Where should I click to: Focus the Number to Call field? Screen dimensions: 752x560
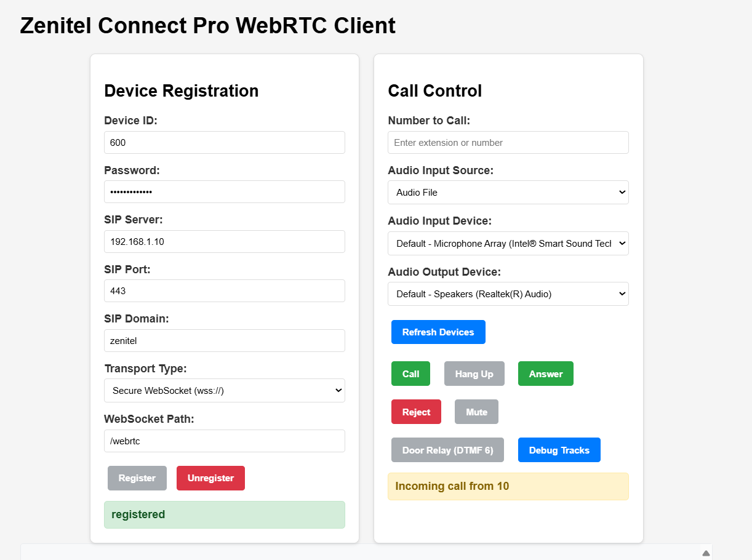point(508,143)
